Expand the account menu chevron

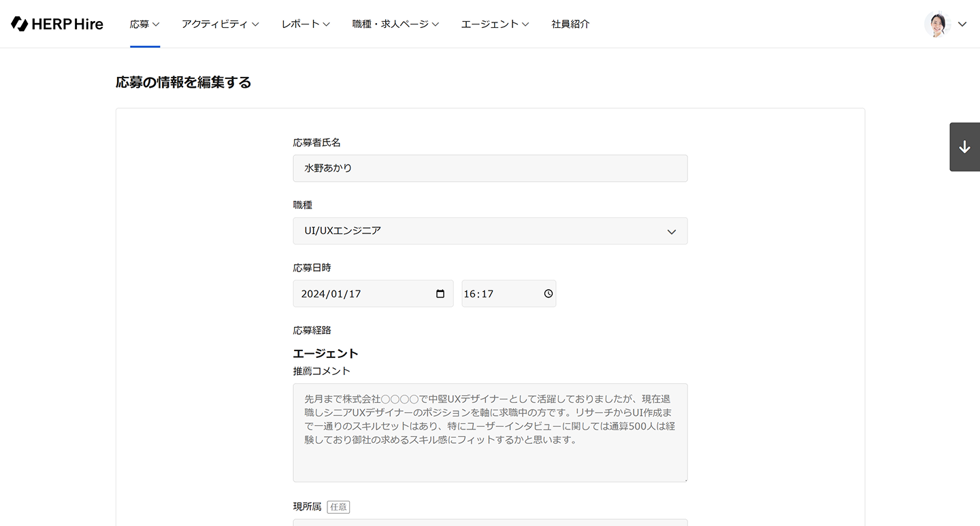pyautogui.click(x=962, y=24)
